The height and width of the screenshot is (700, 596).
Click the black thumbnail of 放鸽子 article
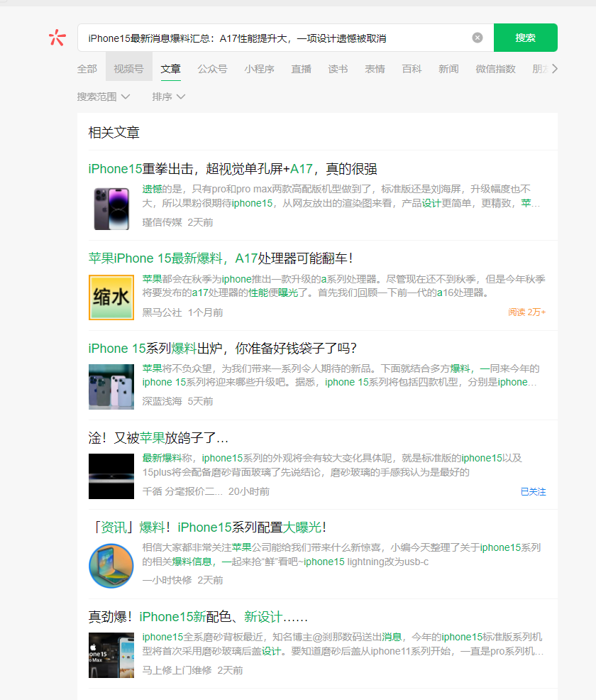[111, 476]
